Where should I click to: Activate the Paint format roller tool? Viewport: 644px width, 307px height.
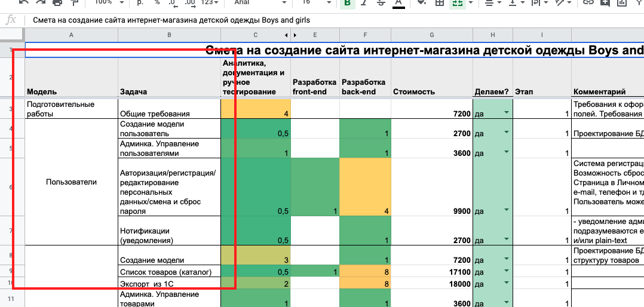click(75, 2)
